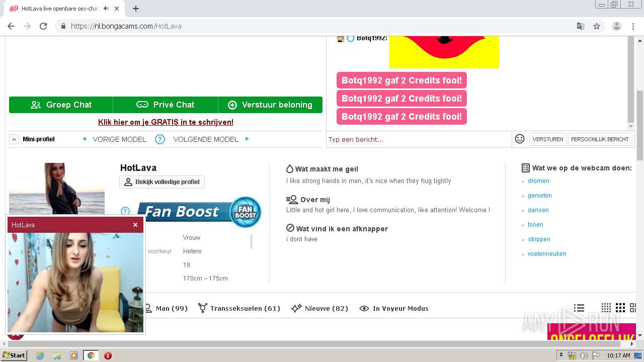Screen dimensions: 644x362
Task: Open Bekijk volledige profiel
Action: click(162, 182)
